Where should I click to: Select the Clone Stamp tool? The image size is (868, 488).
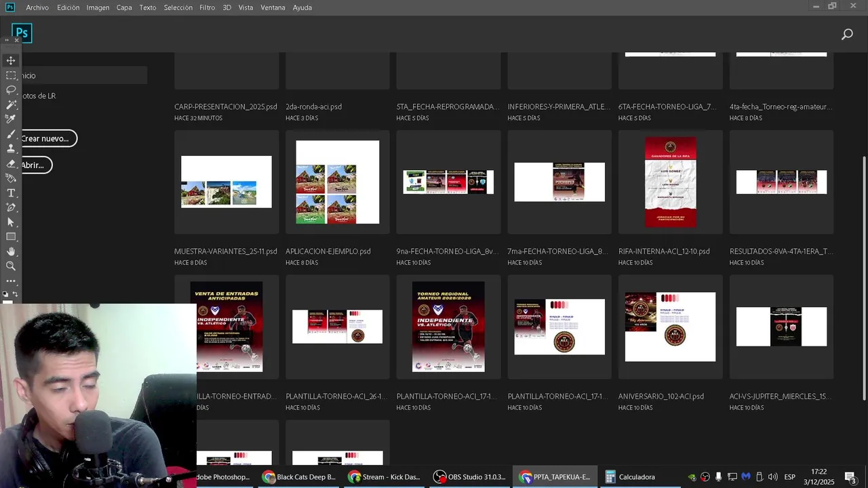[x=11, y=148]
